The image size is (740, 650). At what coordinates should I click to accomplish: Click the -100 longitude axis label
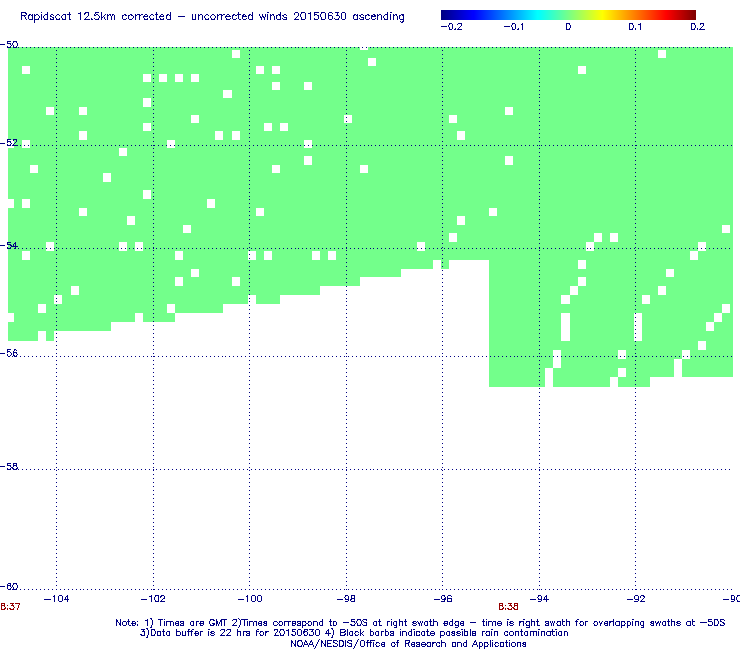250,599
